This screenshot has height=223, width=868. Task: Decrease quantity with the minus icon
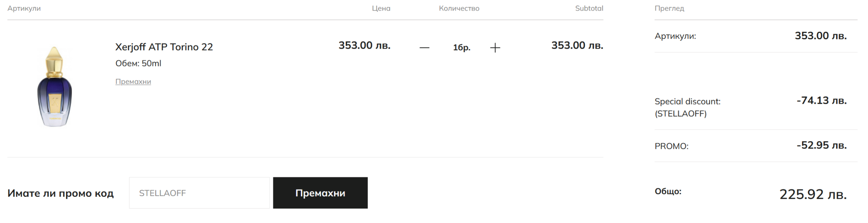pyautogui.click(x=424, y=48)
